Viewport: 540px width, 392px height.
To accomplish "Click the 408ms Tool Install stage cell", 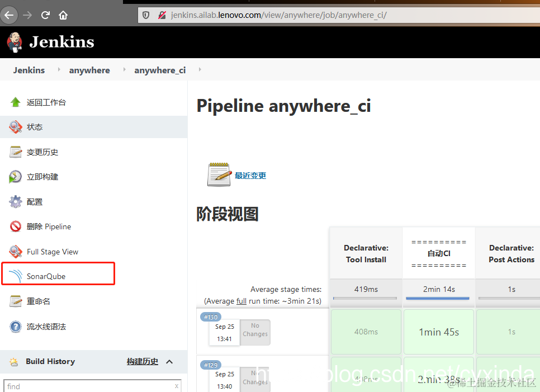I will point(366,332).
